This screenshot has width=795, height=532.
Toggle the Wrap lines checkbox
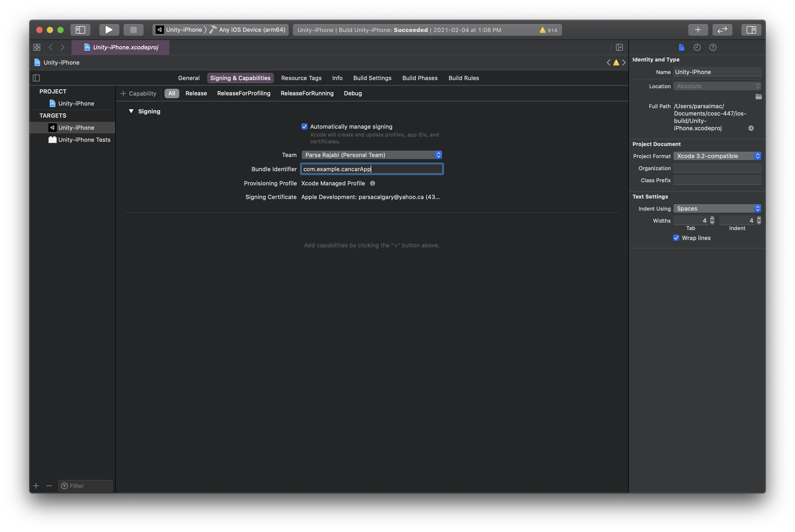tap(676, 238)
